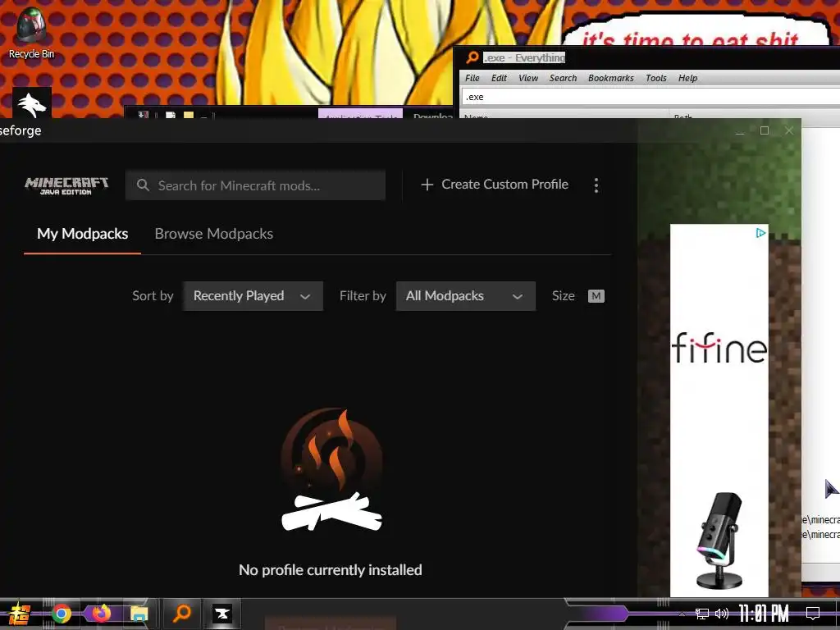Click the 11:01 PM taskbar clock
This screenshot has width=840, height=630.
[764, 614]
